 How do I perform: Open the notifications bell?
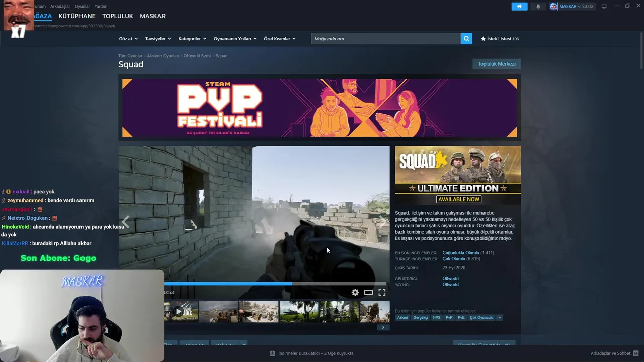click(x=538, y=6)
